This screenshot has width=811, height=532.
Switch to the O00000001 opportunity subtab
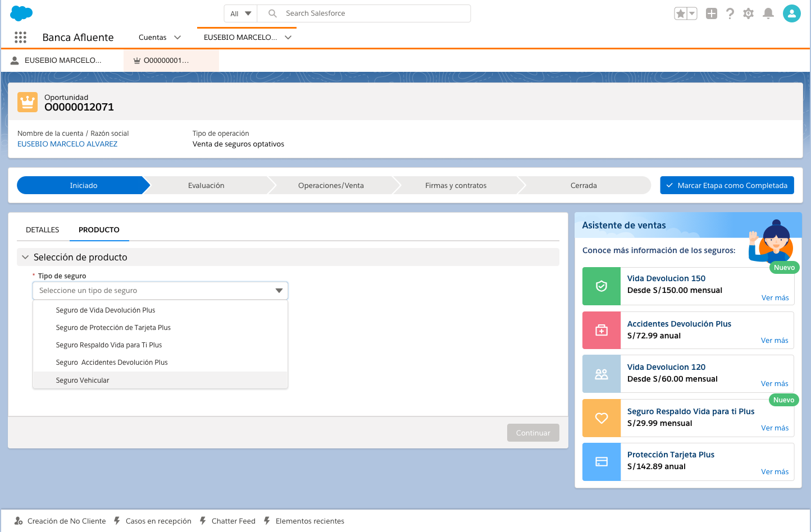pos(171,60)
